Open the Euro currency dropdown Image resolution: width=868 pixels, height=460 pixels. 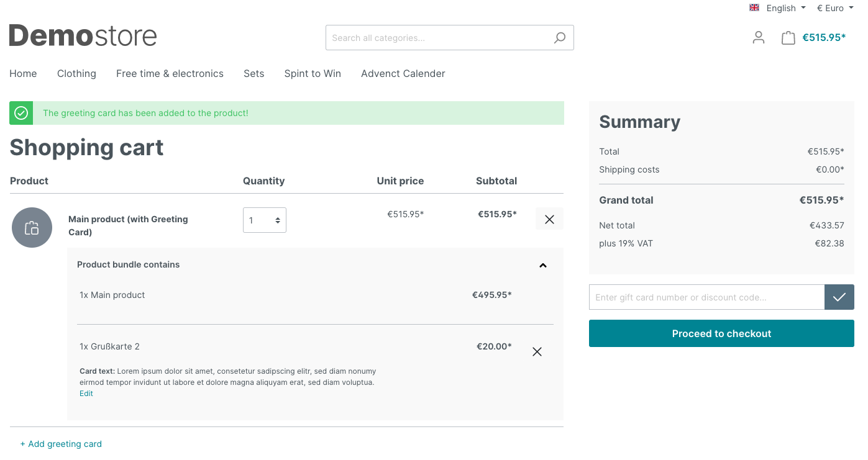point(835,8)
